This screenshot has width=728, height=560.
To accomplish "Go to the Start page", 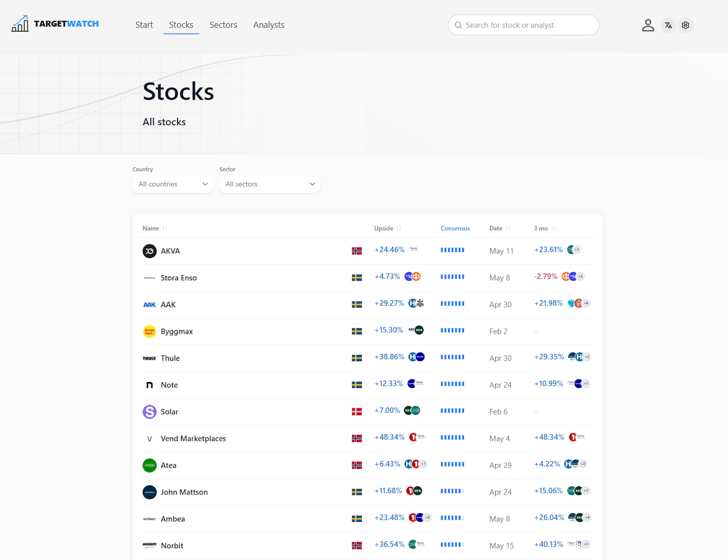I will [x=144, y=25].
